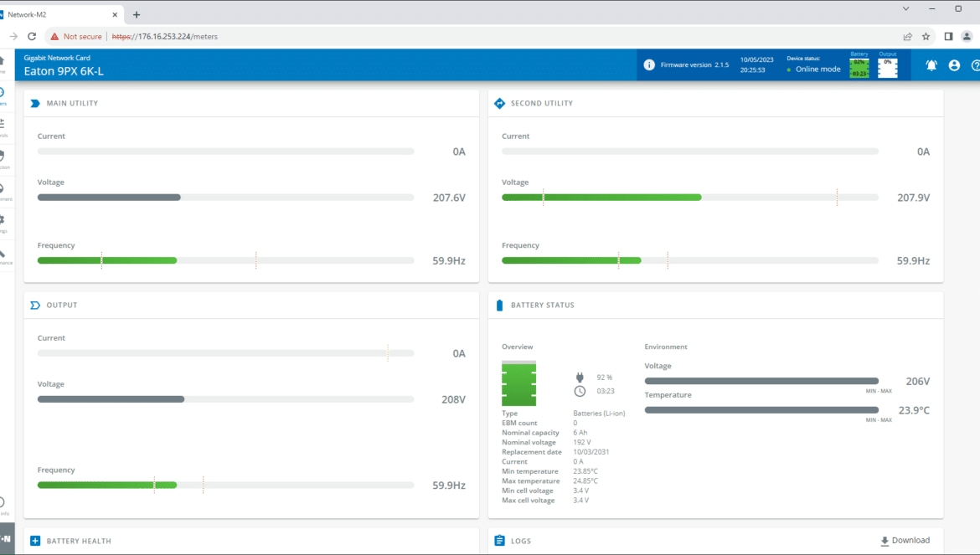980x555 pixels.
Task: Click the Main Utility voltage bar
Action: [x=225, y=198]
